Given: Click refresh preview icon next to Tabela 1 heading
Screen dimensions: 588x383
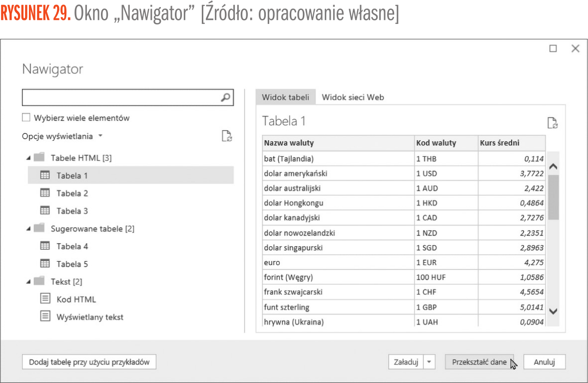Looking at the screenshot, I should [x=552, y=123].
